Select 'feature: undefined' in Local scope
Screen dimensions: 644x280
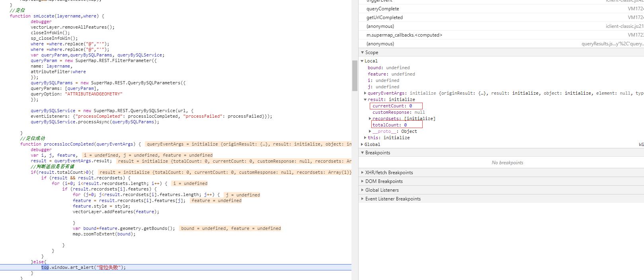(x=391, y=74)
